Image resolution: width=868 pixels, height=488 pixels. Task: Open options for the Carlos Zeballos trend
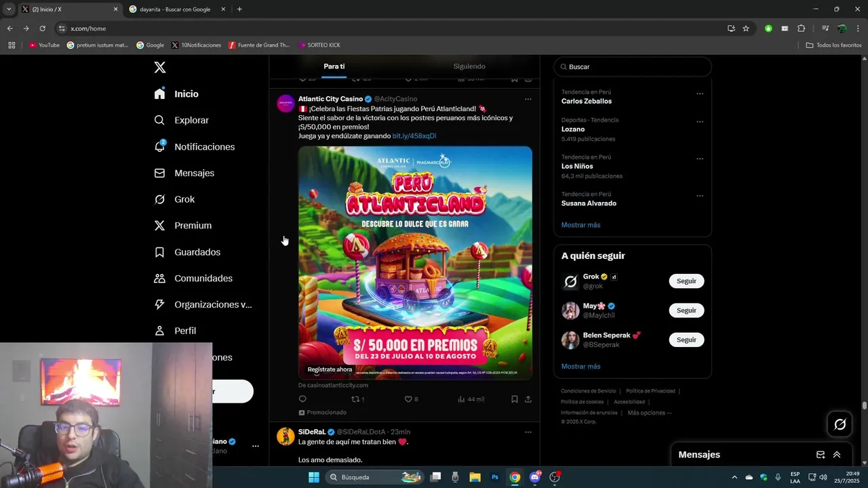click(700, 94)
